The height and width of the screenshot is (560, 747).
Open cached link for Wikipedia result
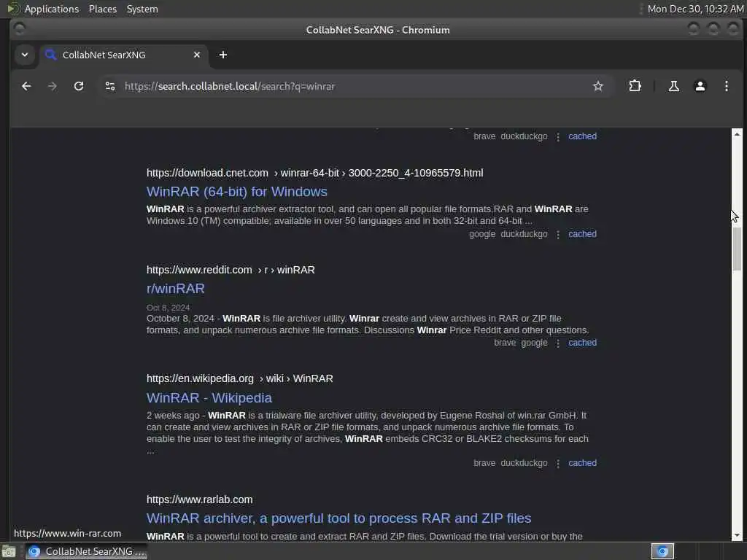point(582,463)
